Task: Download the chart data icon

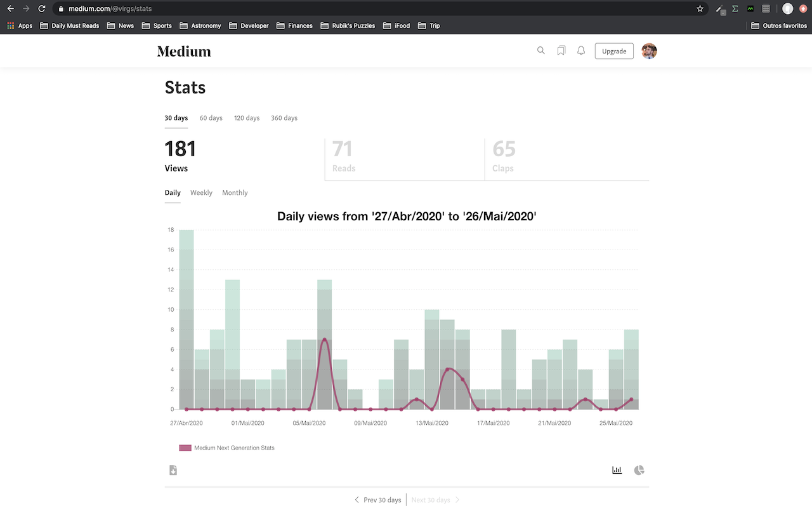Action: [173, 470]
